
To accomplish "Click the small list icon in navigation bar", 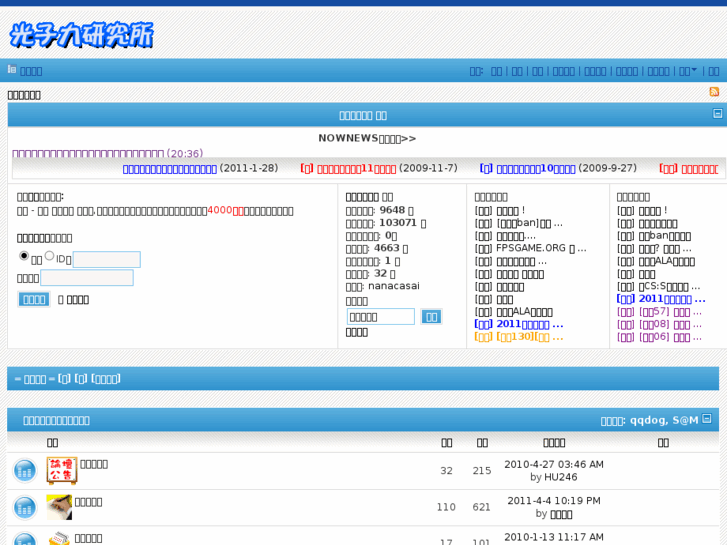I will (12, 70).
